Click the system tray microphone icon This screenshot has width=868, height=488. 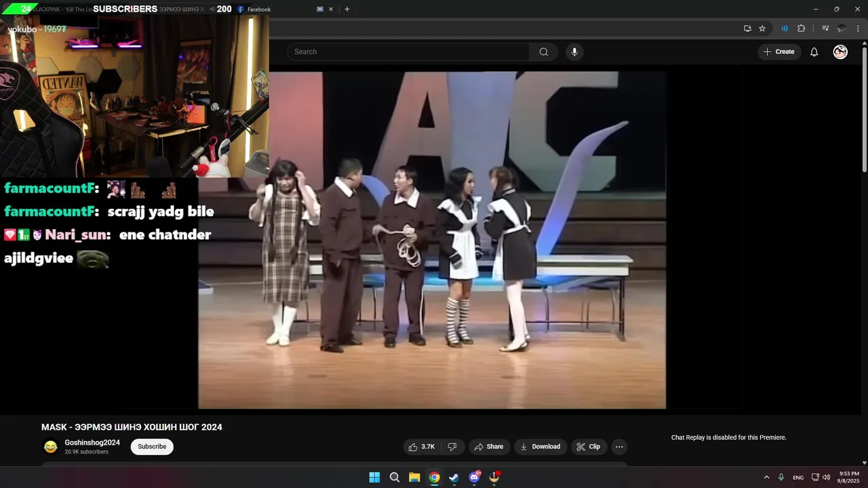click(x=781, y=477)
